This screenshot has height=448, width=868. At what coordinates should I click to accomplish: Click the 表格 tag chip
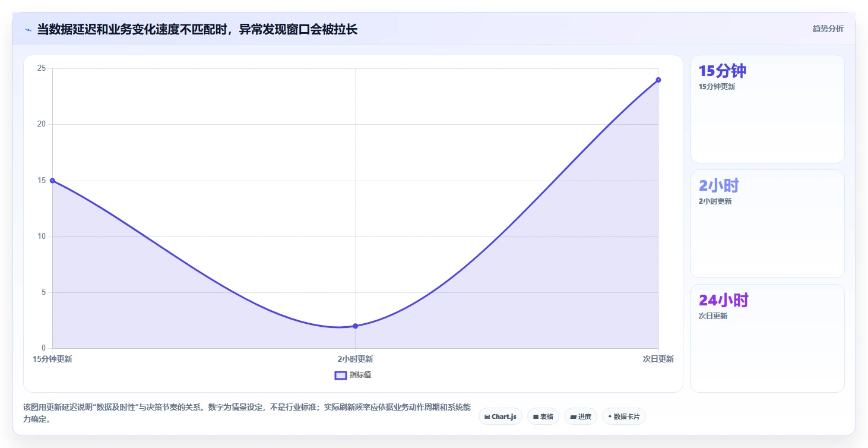543,417
